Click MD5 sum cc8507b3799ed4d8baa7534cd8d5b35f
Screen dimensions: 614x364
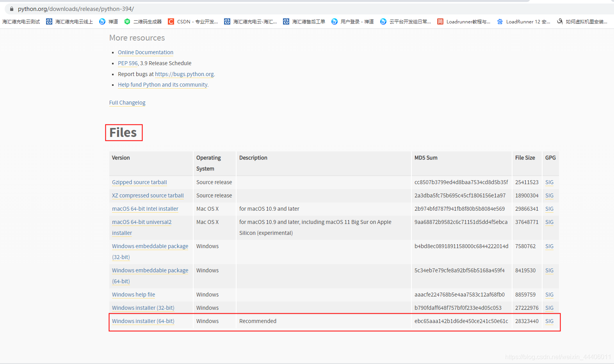(461, 182)
